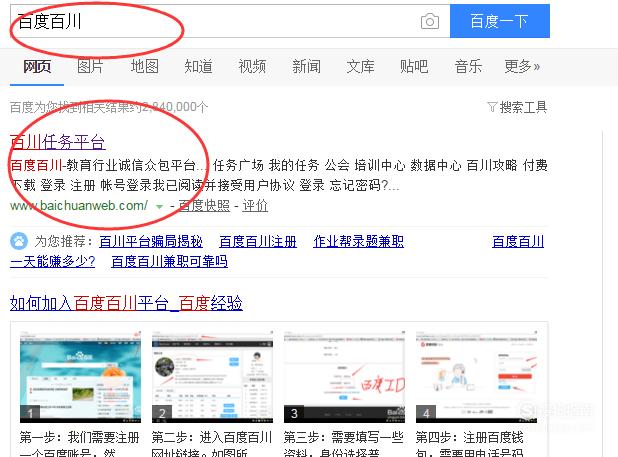Switch to the 知道 tab
This screenshot has height=457, width=618.
pos(198,67)
